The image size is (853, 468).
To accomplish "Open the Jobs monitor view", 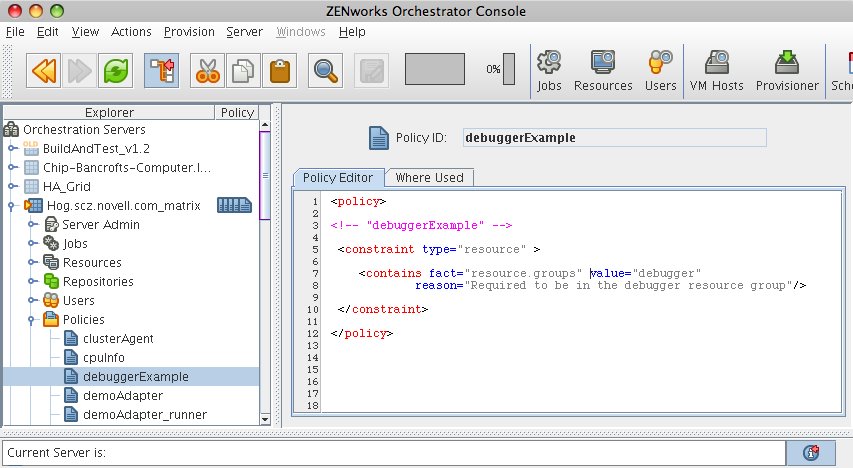I will pyautogui.click(x=549, y=72).
